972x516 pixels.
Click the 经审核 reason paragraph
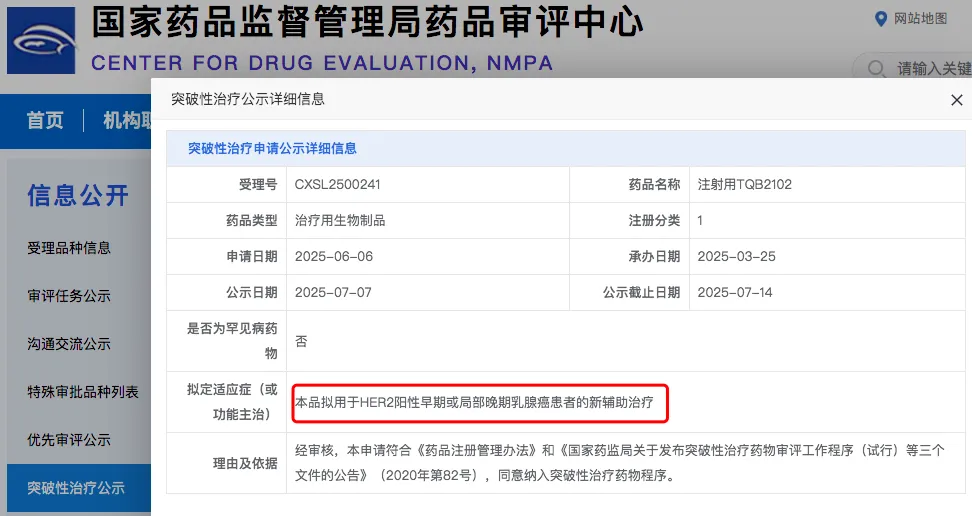(619, 463)
